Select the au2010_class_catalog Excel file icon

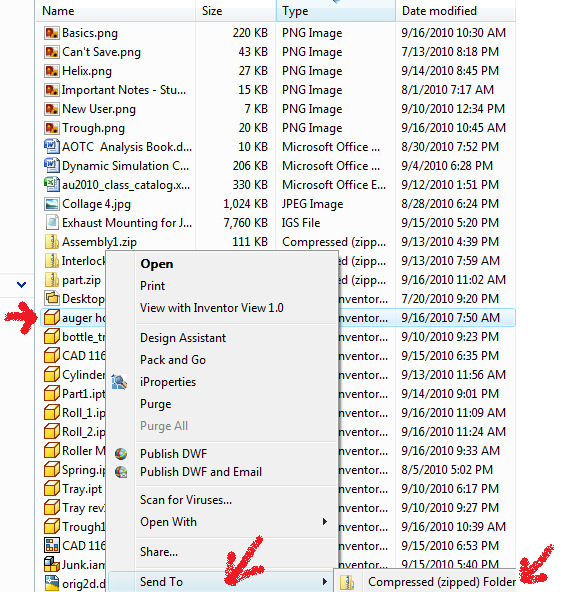pyautogui.click(x=52, y=185)
